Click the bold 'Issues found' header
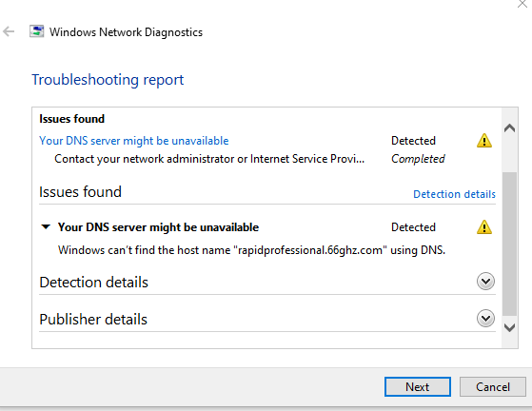532x411 pixels. [x=72, y=119]
